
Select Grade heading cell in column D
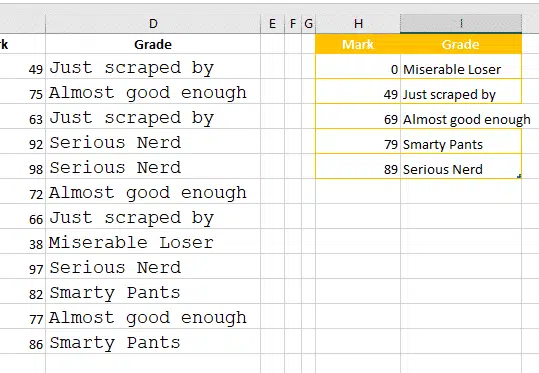point(153,44)
